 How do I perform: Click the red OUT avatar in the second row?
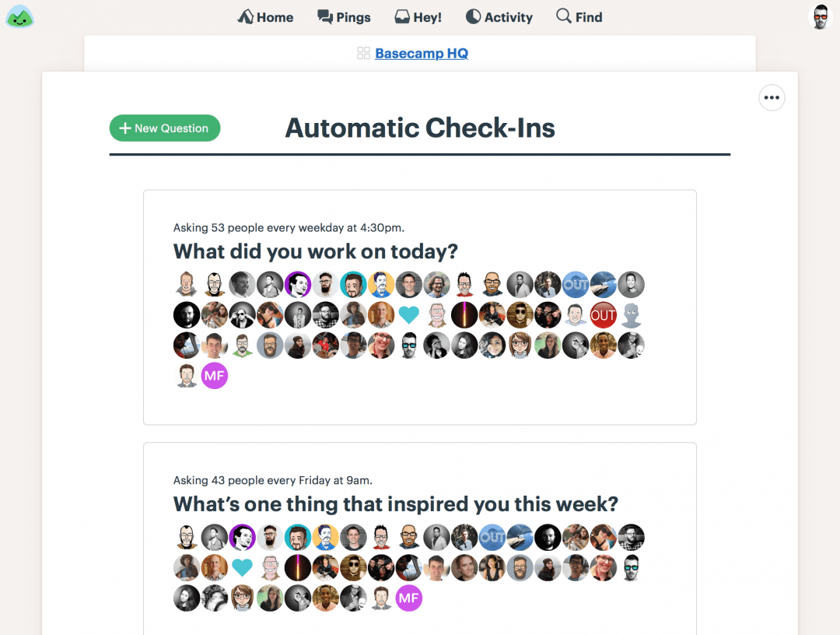604,314
